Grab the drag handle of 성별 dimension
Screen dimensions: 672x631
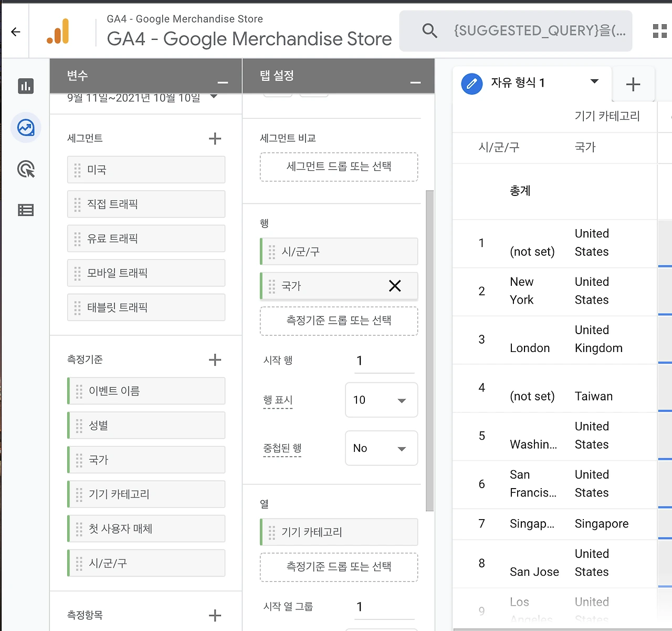79,426
